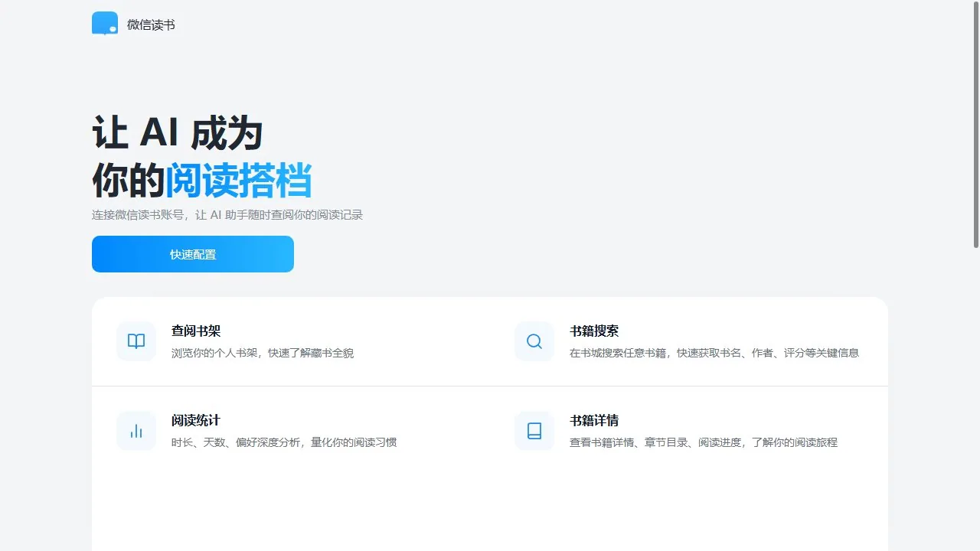This screenshot has width=980, height=551.
Task: Click the description starting with 在书城搜索任意书籍
Action: click(714, 353)
